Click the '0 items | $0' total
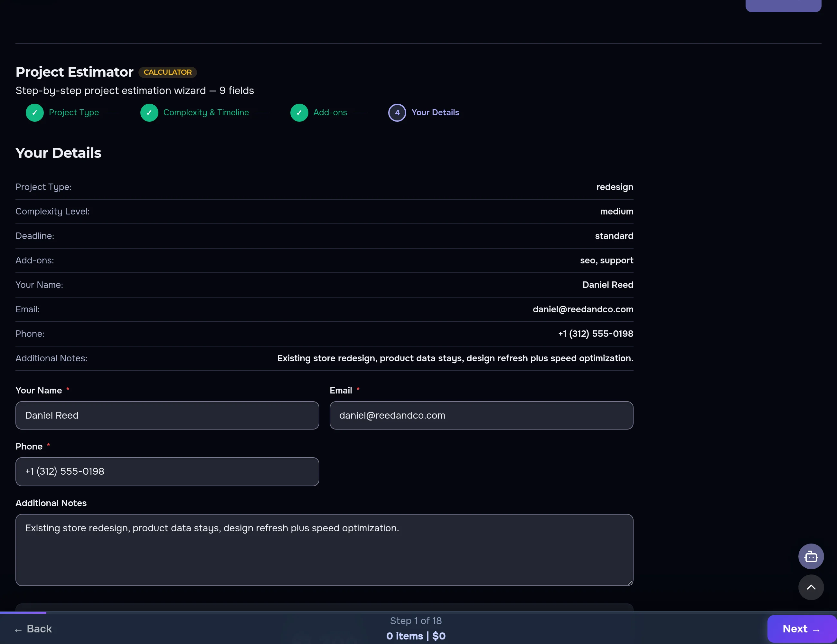This screenshot has width=837, height=644. [x=416, y=636]
